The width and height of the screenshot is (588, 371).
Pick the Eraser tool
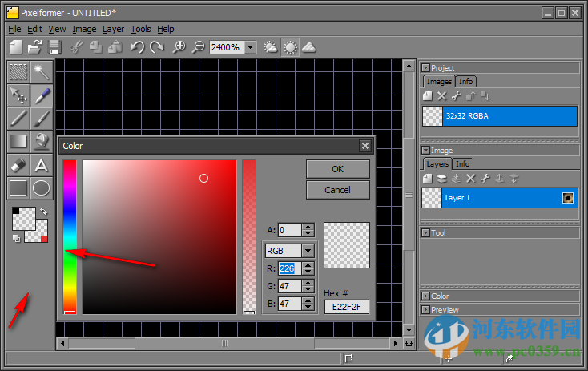click(18, 164)
